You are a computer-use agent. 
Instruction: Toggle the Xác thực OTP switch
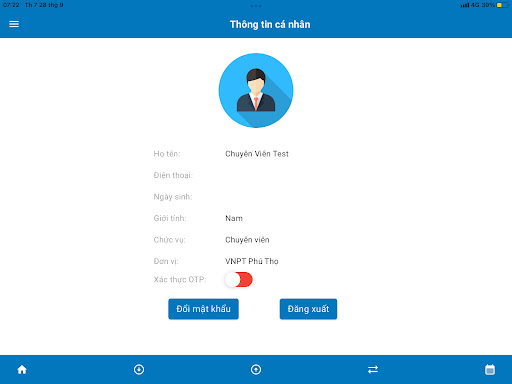[239, 279]
